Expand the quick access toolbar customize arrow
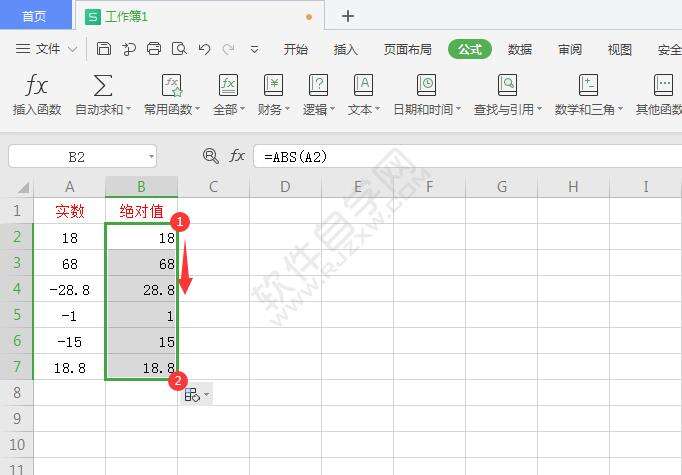This screenshot has width=682, height=475. pyautogui.click(x=254, y=49)
